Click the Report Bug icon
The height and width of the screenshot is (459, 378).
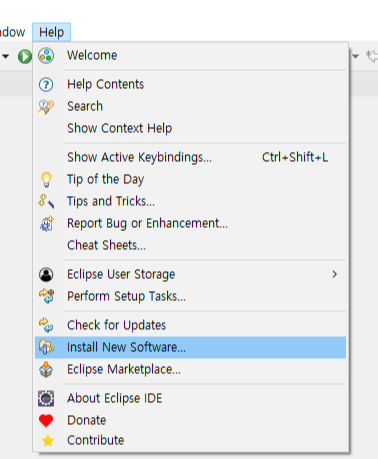pos(46,223)
